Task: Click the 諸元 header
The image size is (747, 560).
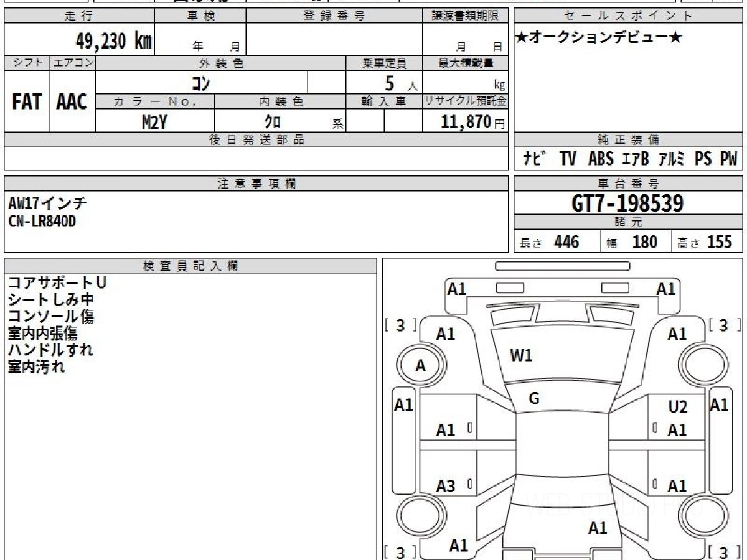Action: pyautogui.click(x=629, y=222)
